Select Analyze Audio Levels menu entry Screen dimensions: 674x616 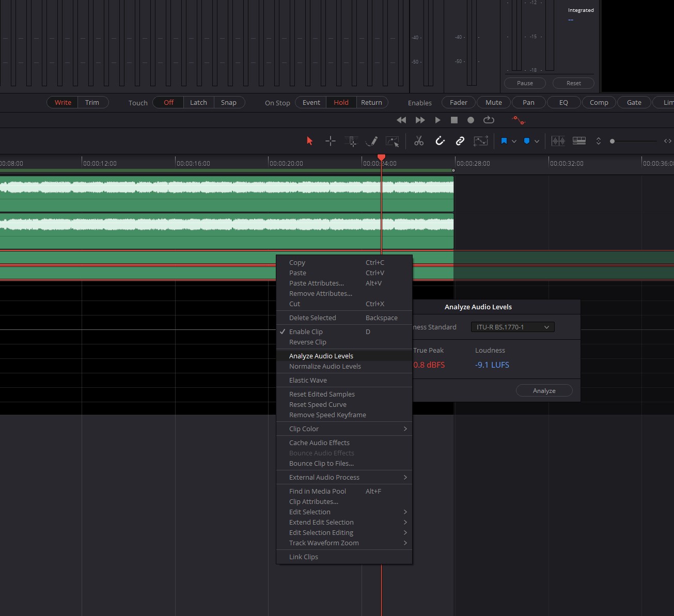coord(344,356)
